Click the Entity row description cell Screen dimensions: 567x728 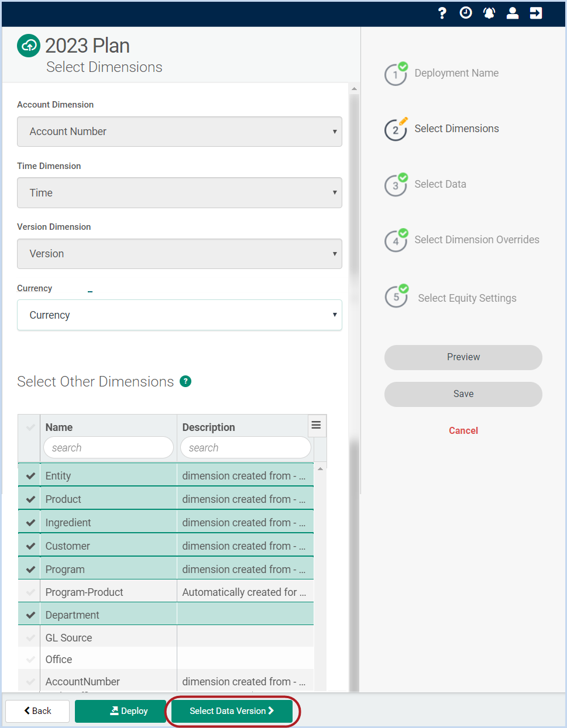coord(245,476)
